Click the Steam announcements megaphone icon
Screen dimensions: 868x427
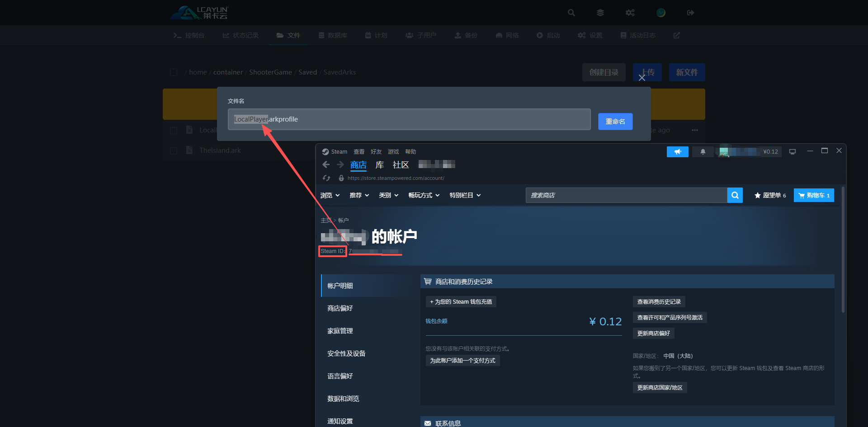point(677,152)
